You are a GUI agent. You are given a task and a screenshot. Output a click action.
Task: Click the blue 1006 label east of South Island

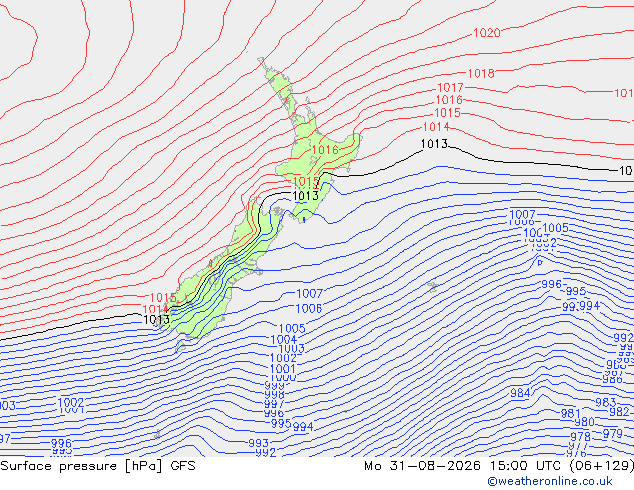(x=309, y=309)
